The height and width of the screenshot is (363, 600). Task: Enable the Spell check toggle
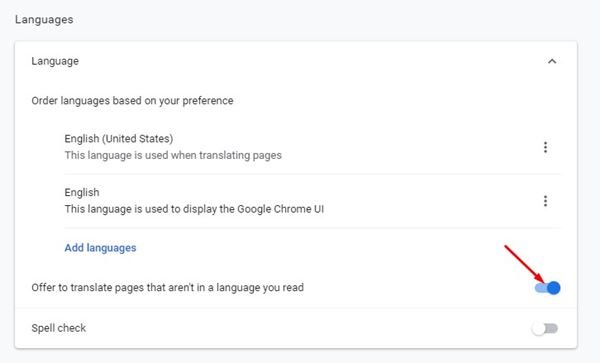545,328
